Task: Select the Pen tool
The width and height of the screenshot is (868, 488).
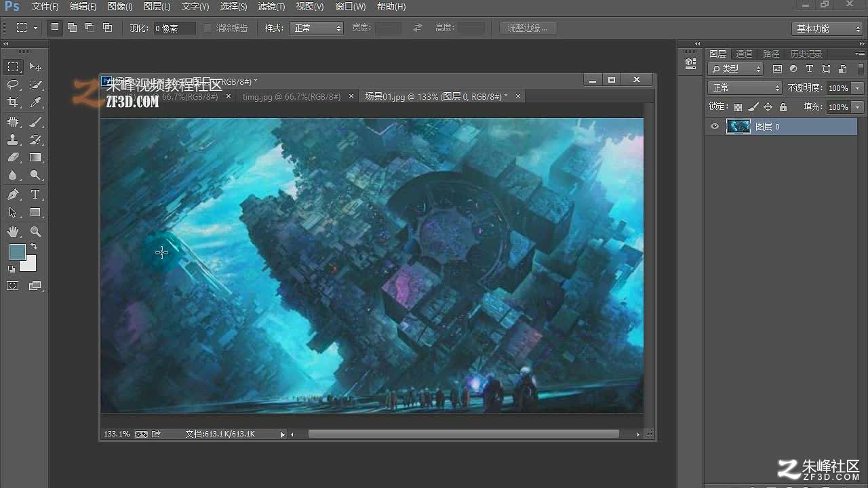Action: [13, 195]
